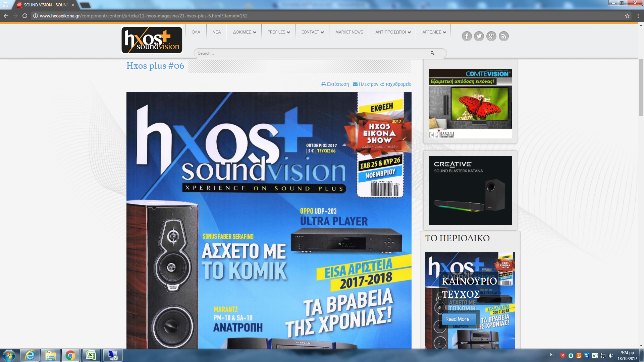Viewport: 644px width, 362px height.
Task: Click the browser address bar URL
Action: [x=144, y=16]
